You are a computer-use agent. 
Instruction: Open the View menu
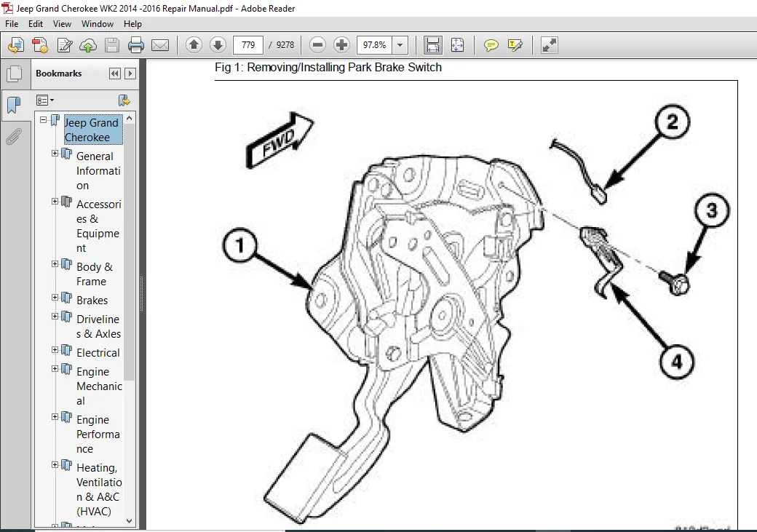coord(62,24)
